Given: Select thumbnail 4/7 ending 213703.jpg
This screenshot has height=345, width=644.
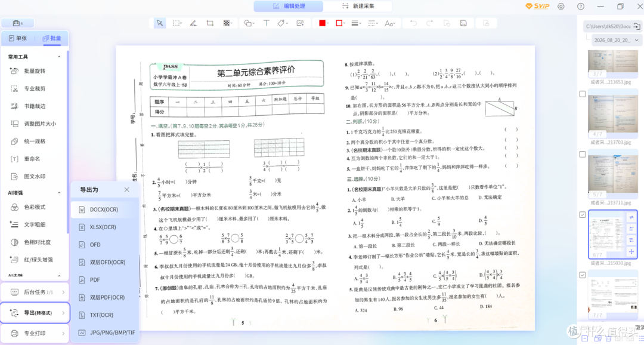Looking at the screenshot, I should (x=612, y=113).
